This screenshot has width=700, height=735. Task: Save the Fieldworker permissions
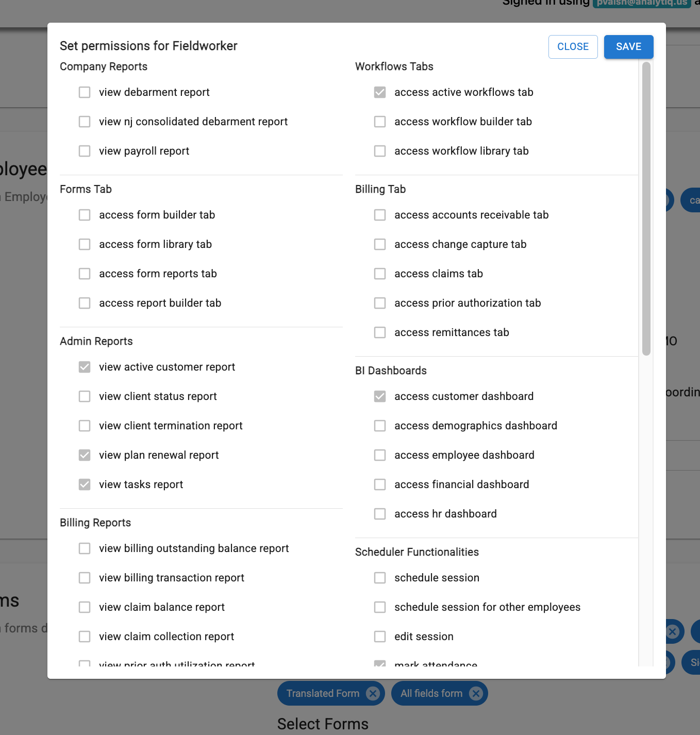tap(628, 47)
